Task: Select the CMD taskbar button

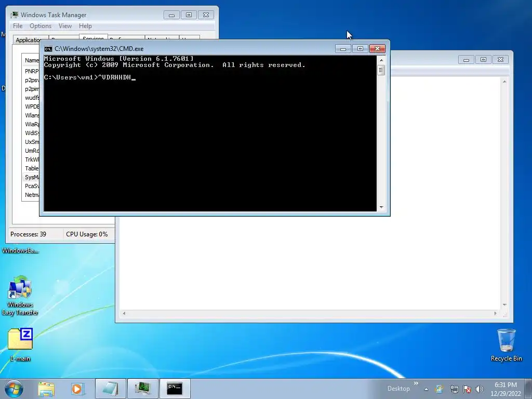Action: [x=175, y=389]
